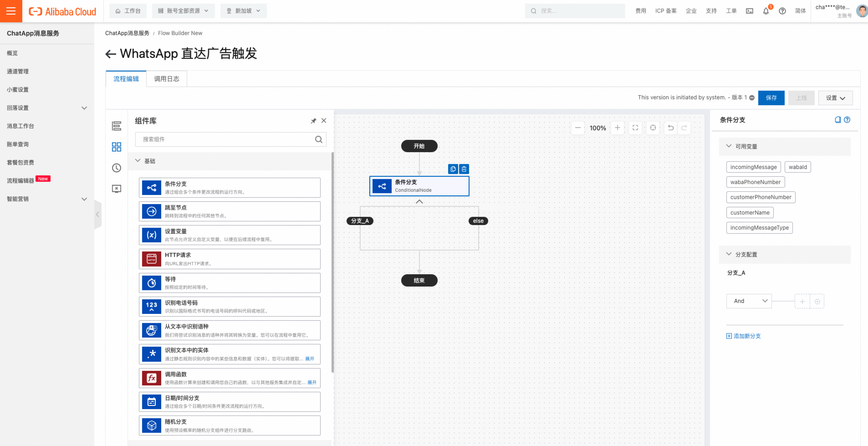Select the HTTP请求 component

230,259
